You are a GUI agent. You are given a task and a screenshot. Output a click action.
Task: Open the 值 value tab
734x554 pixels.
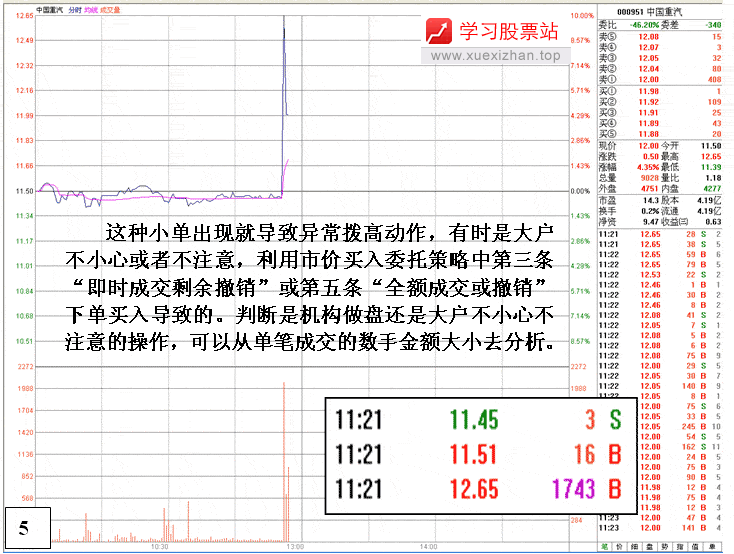pyautogui.click(x=695, y=547)
